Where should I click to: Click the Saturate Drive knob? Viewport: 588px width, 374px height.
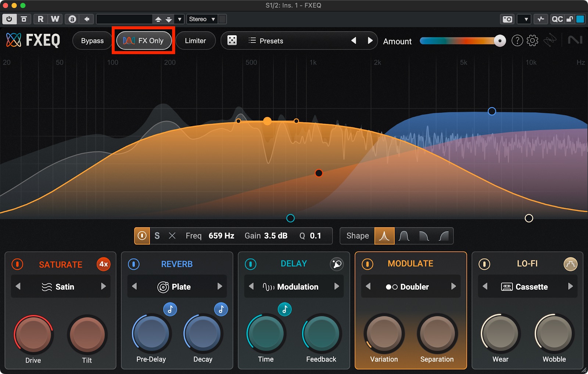(33, 335)
